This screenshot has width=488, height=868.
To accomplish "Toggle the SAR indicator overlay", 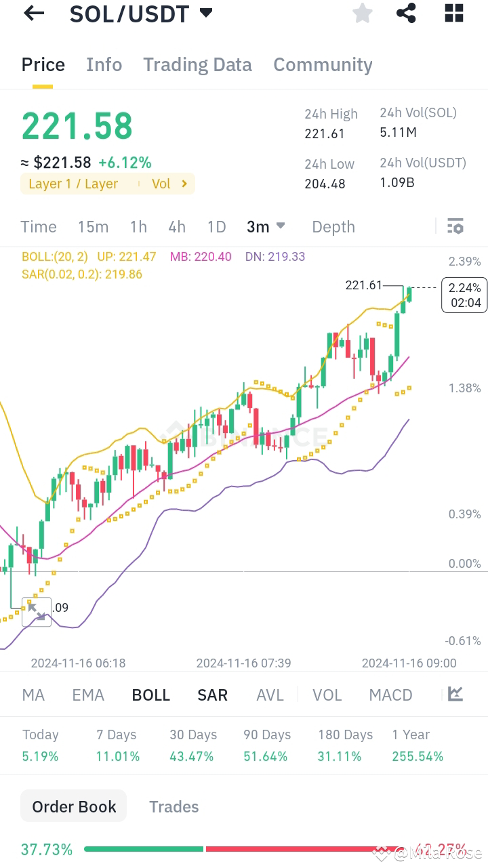I will tap(212, 695).
